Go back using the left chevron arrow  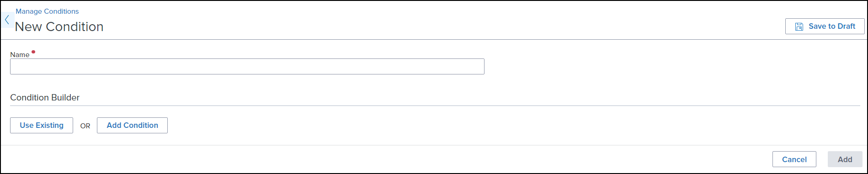click(x=7, y=20)
